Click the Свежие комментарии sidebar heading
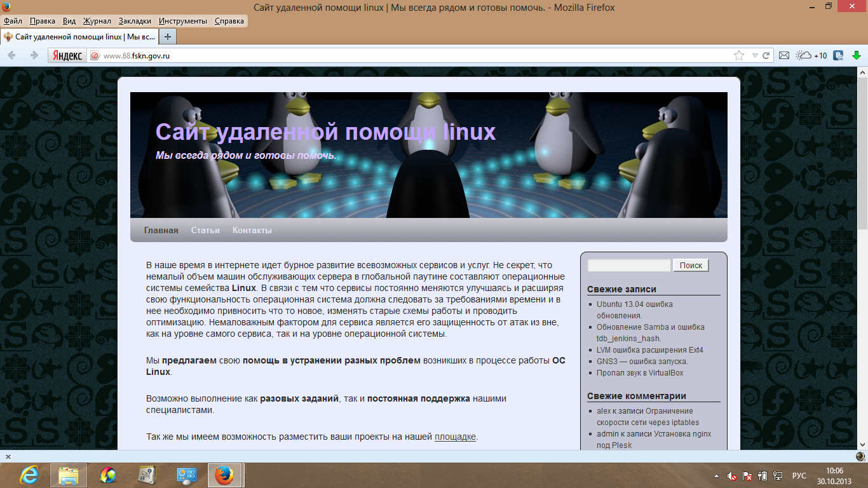Viewport: 868px width, 488px height. 637,396
